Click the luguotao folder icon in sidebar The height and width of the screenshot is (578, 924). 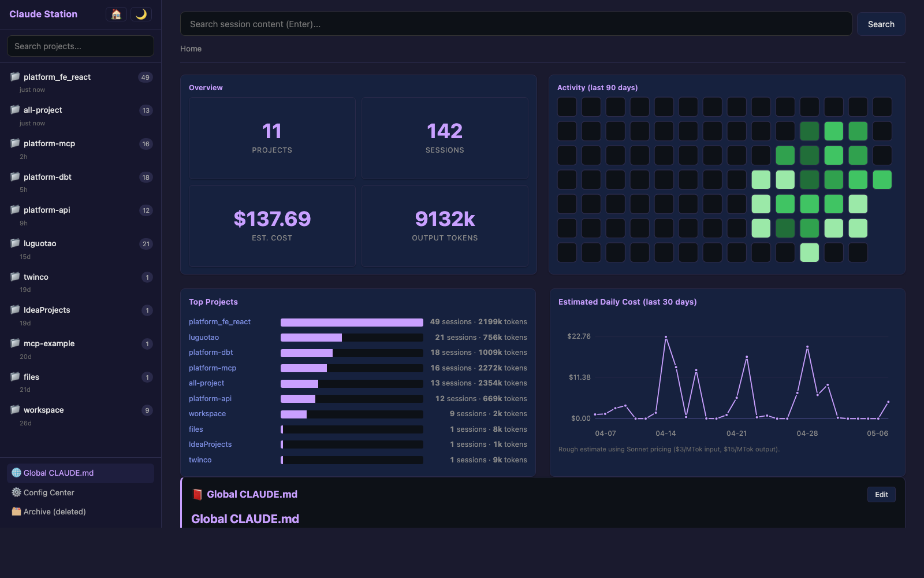[x=15, y=243]
